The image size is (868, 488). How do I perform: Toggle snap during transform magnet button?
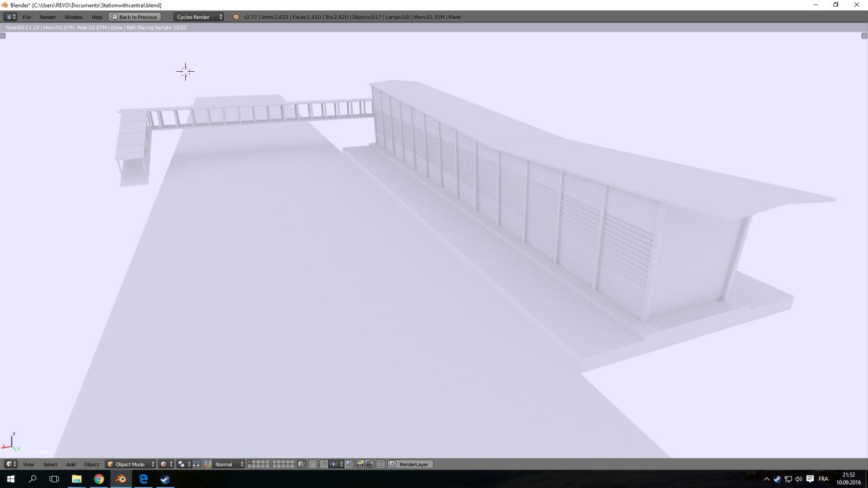click(324, 464)
